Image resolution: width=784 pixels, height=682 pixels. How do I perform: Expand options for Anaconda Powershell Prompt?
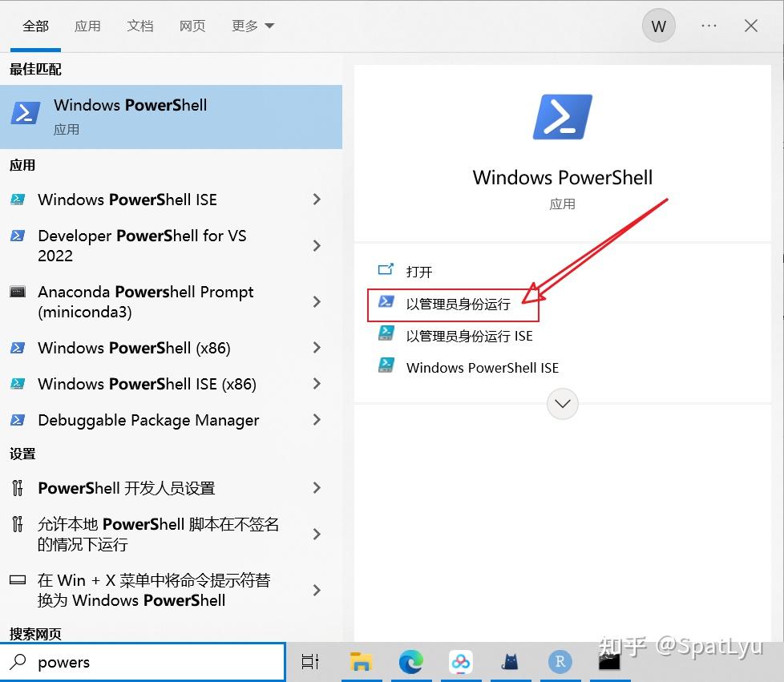click(317, 301)
